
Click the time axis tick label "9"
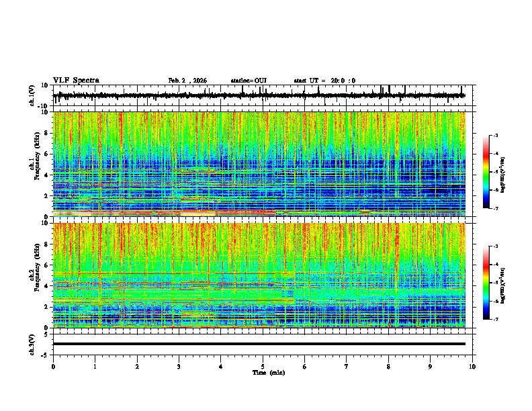pyautogui.click(x=430, y=366)
